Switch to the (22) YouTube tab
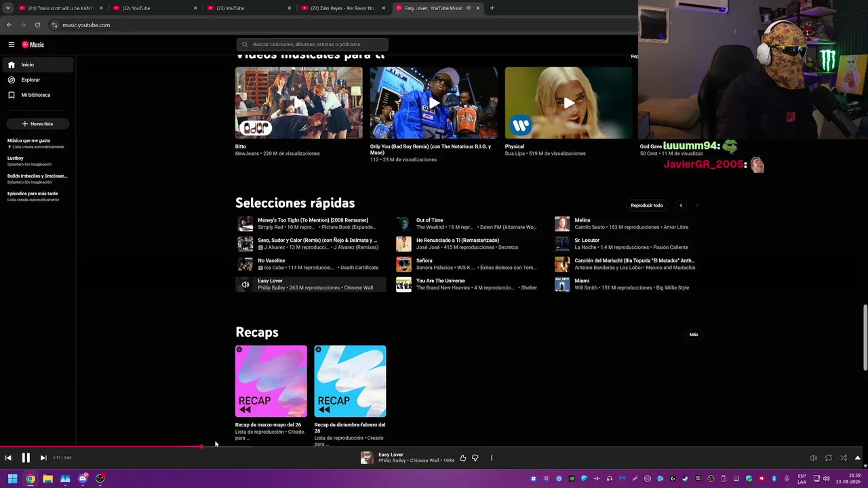This screenshot has width=868, height=488. (155, 8)
